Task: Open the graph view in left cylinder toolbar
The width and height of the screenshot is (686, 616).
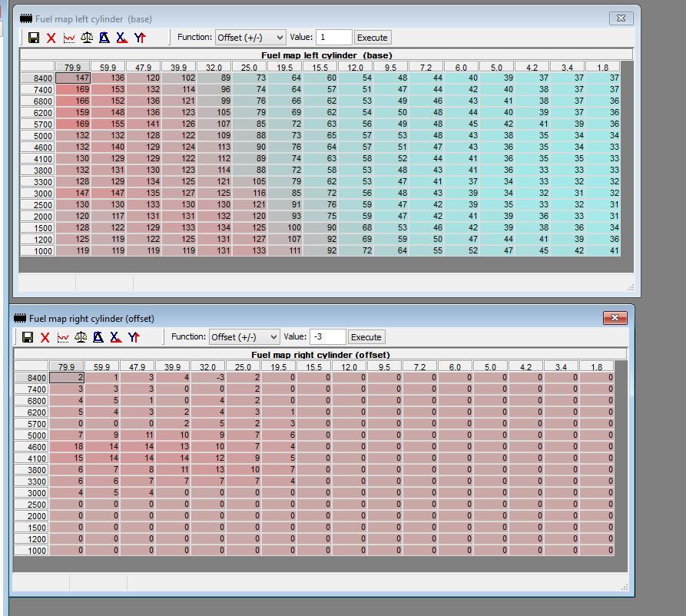Action: 69,38
